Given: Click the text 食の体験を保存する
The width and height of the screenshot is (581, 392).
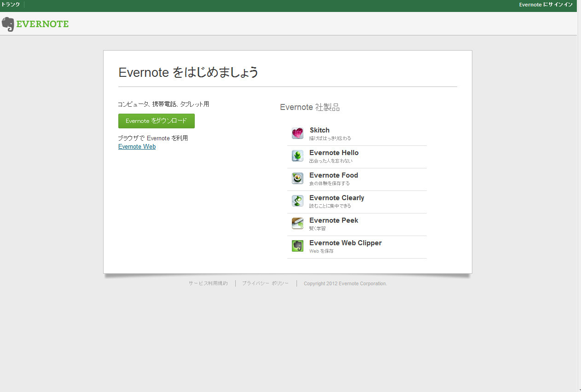Looking at the screenshot, I should coord(330,184).
